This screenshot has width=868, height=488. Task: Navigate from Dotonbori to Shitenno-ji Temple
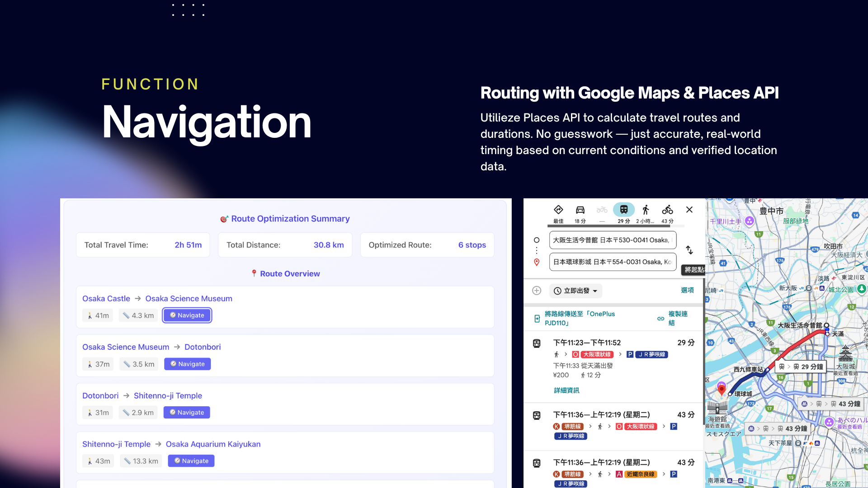pyautogui.click(x=186, y=413)
